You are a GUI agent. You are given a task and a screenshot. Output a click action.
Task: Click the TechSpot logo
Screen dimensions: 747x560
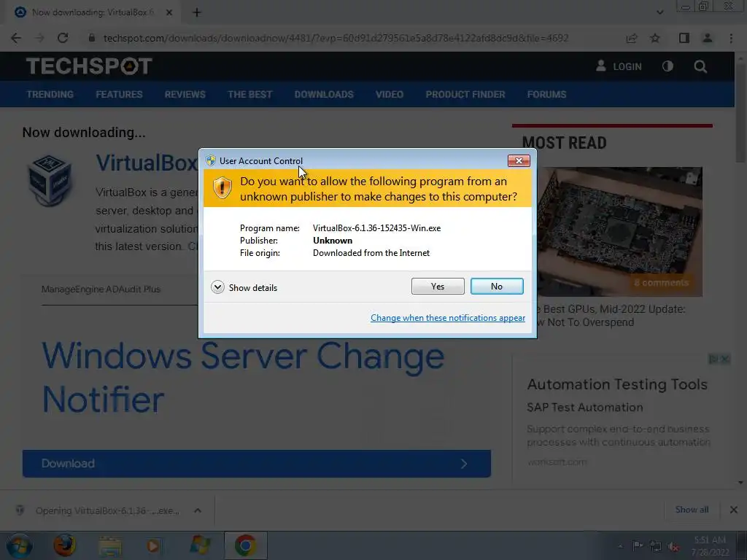pyautogui.click(x=89, y=66)
